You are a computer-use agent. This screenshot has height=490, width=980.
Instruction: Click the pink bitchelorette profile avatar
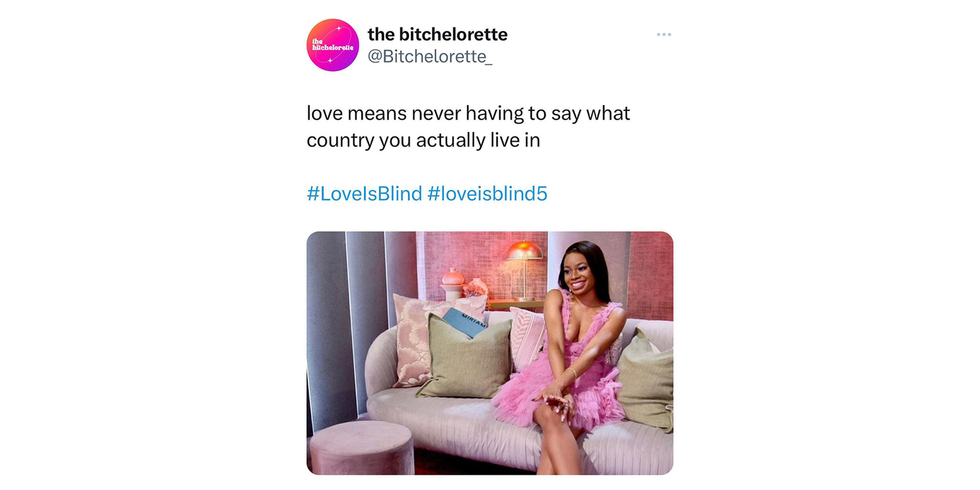click(333, 45)
